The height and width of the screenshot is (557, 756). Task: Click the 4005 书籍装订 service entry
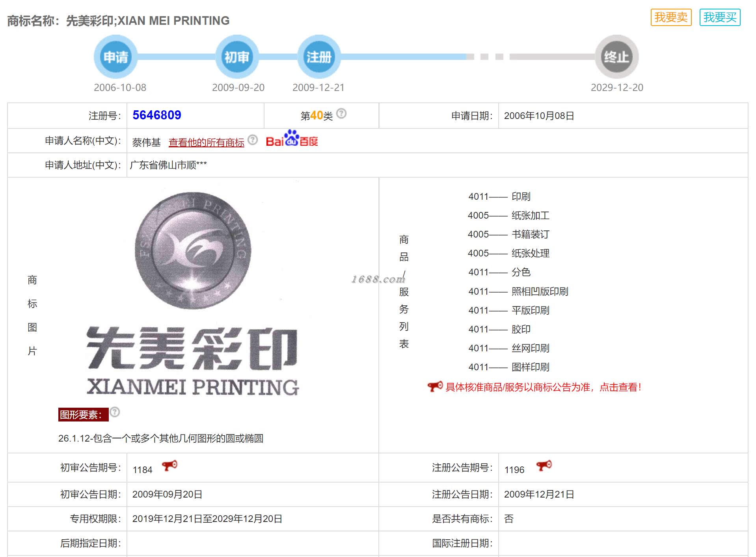pyautogui.click(x=508, y=234)
